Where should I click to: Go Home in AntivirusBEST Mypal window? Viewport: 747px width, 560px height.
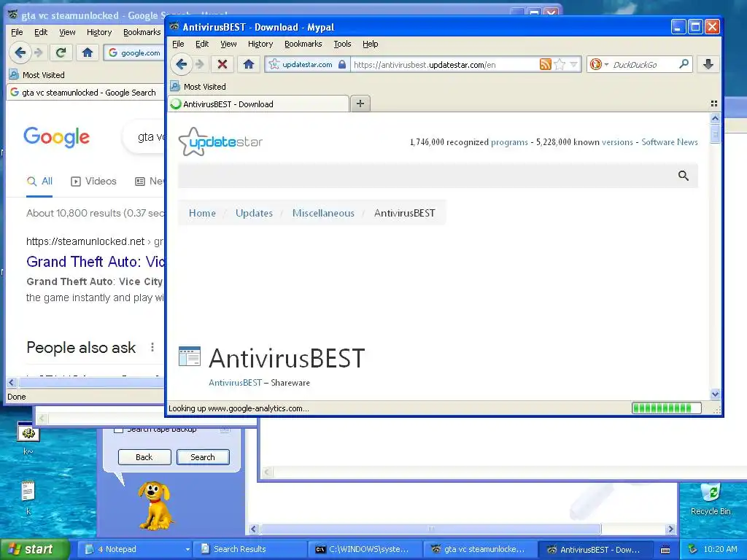tap(249, 64)
